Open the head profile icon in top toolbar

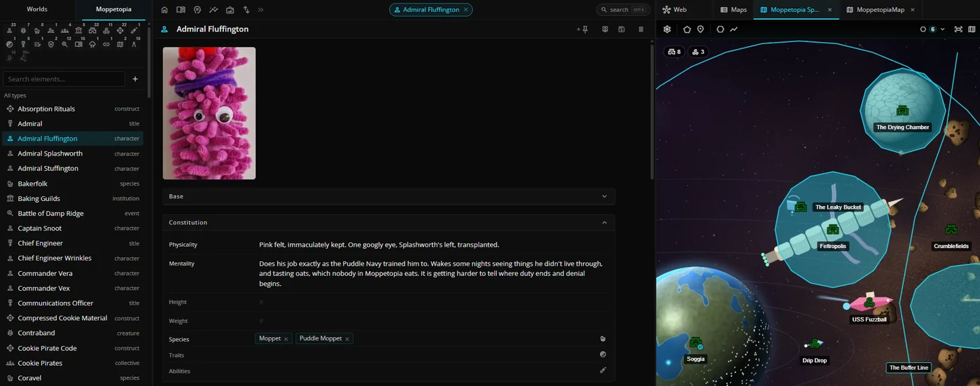(197, 10)
